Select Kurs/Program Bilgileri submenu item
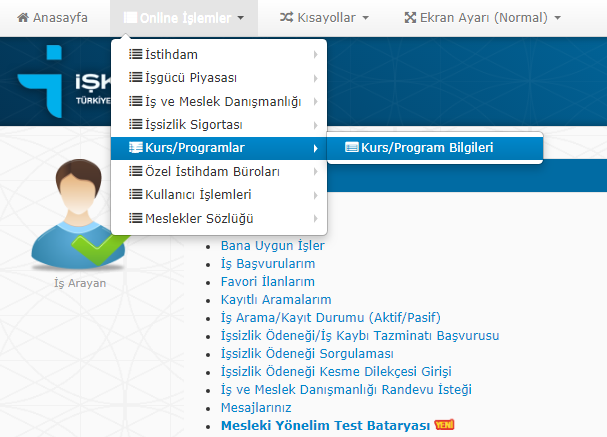 (x=427, y=148)
